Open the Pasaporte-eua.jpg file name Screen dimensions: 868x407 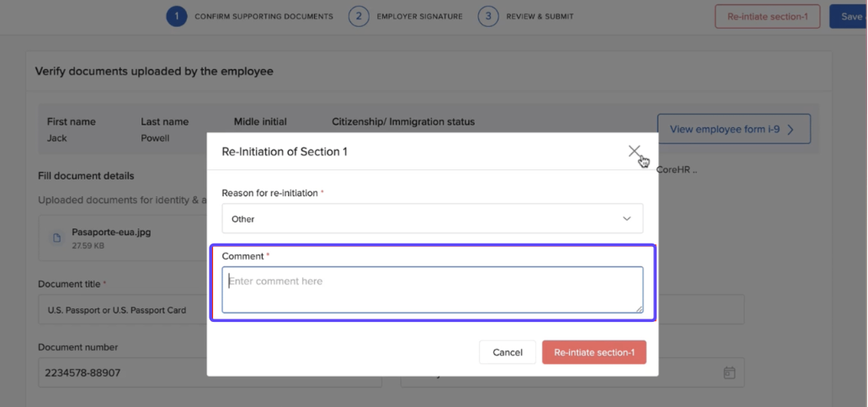point(111,232)
